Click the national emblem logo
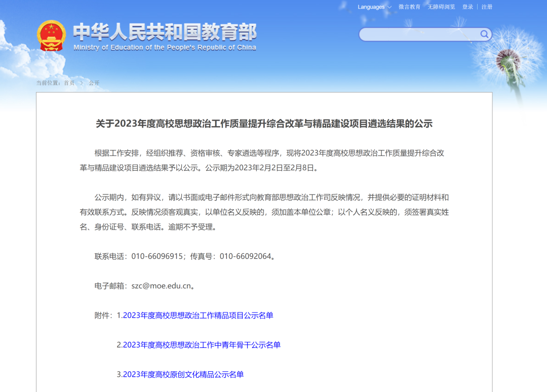This screenshot has height=392, width=547. (x=51, y=35)
